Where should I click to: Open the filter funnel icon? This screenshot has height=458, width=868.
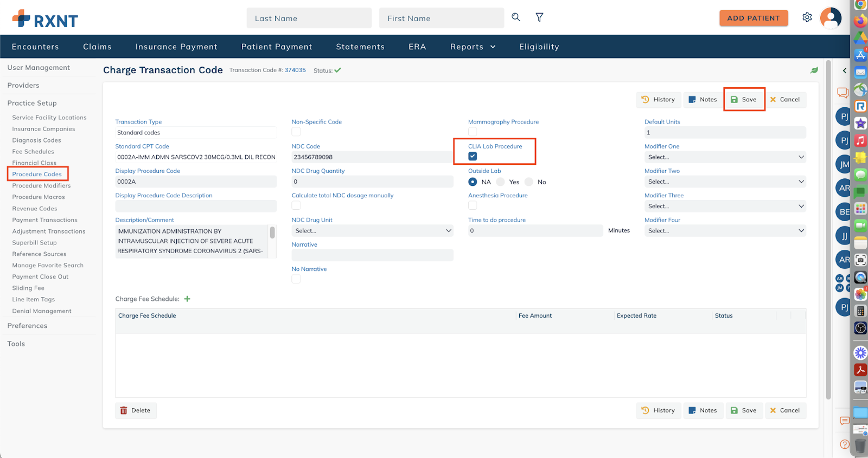(539, 17)
